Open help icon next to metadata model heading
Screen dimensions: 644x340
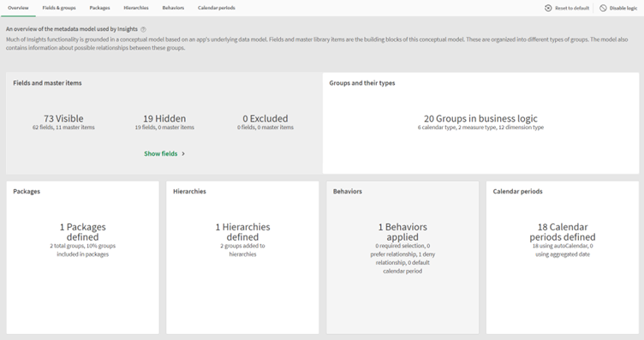143,30
